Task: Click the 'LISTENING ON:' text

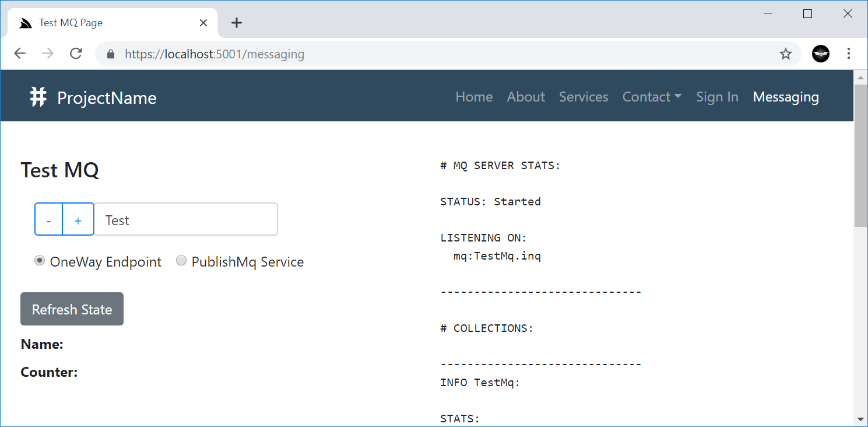Action: (483, 237)
